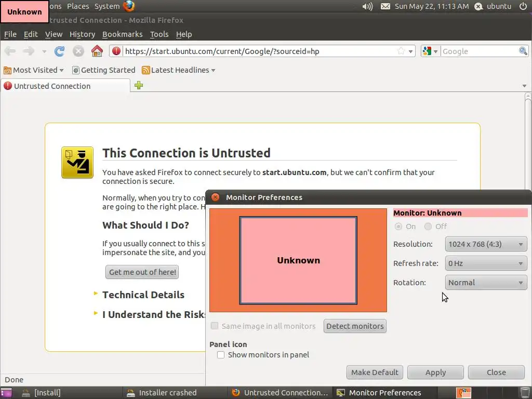Click the forward arrow in Firefox toolbar
This screenshot has width=532, height=399.
pyautogui.click(x=29, y=51)
